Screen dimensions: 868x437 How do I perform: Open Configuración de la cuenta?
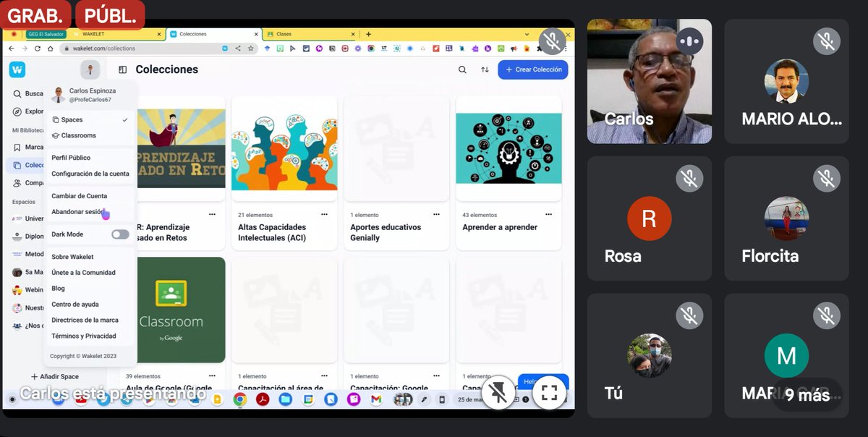coord(90,174)
